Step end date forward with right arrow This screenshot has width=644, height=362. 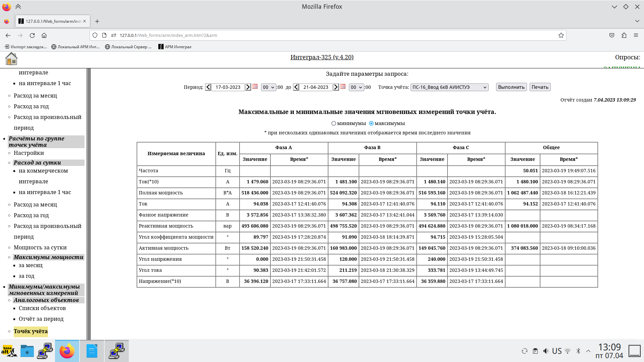click(336, 87)
